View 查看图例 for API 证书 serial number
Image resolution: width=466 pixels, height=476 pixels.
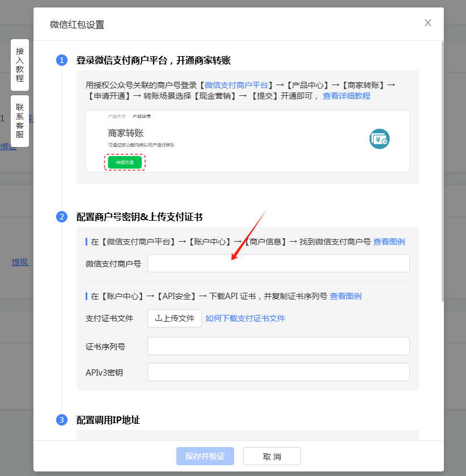346,296
